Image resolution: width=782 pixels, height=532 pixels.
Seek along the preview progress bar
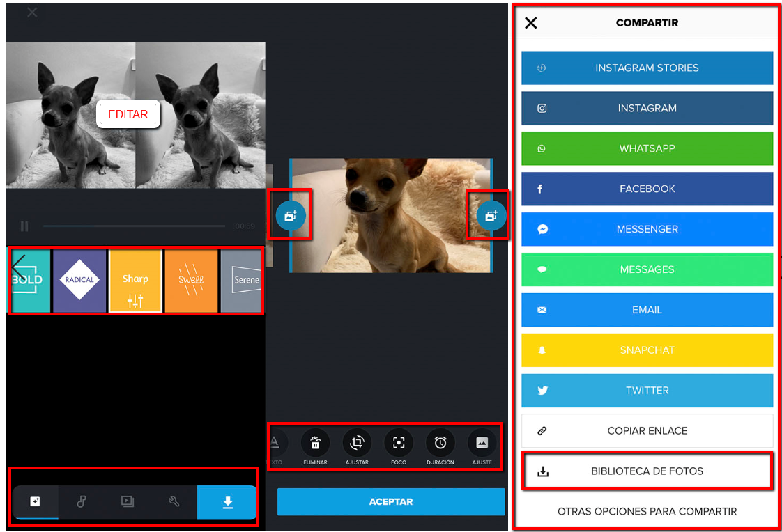pos(134,226)
